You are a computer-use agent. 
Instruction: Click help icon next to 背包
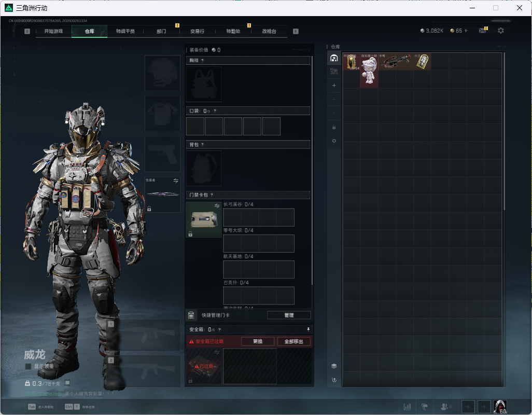pos(203,145)
